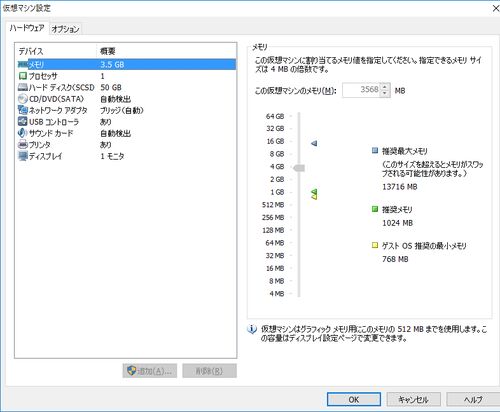
Task: Click the blue 推奨最大メモリ legend square
Action: pos(375,150)
